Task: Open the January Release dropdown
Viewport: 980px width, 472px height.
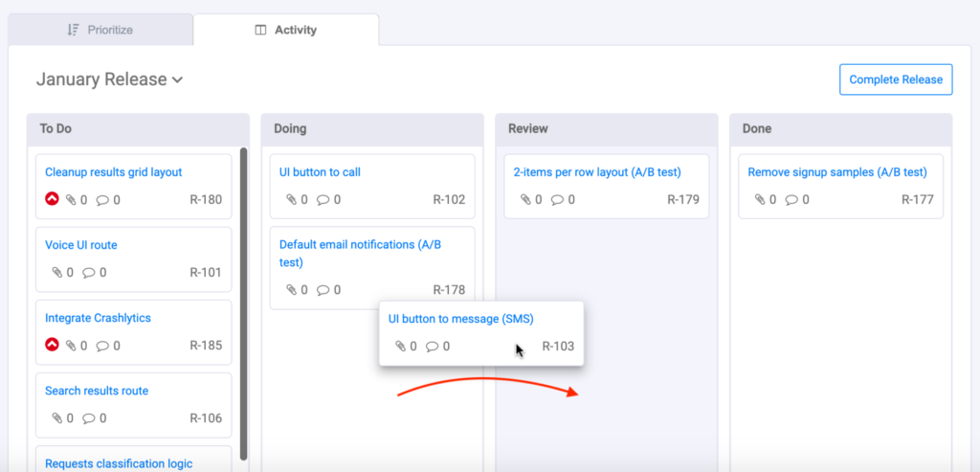Action: (x=109, y=79)
